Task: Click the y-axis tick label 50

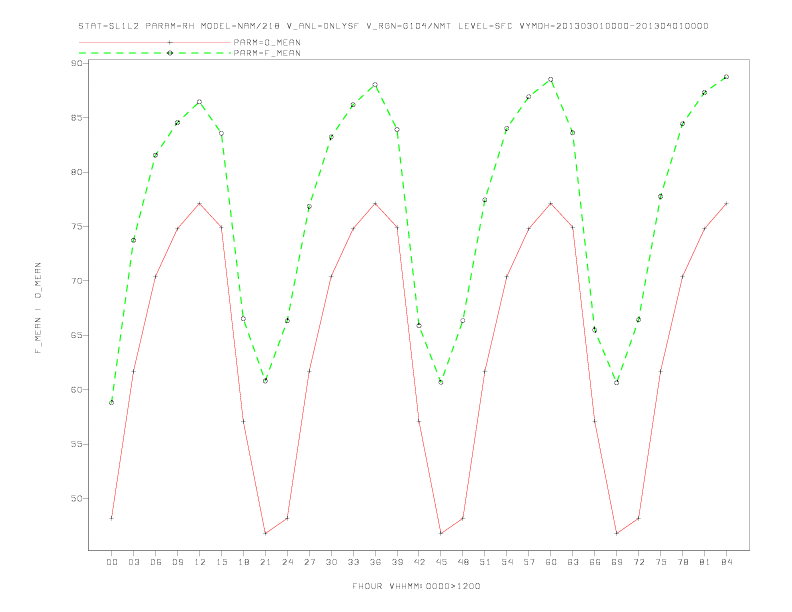Action: 76,498
